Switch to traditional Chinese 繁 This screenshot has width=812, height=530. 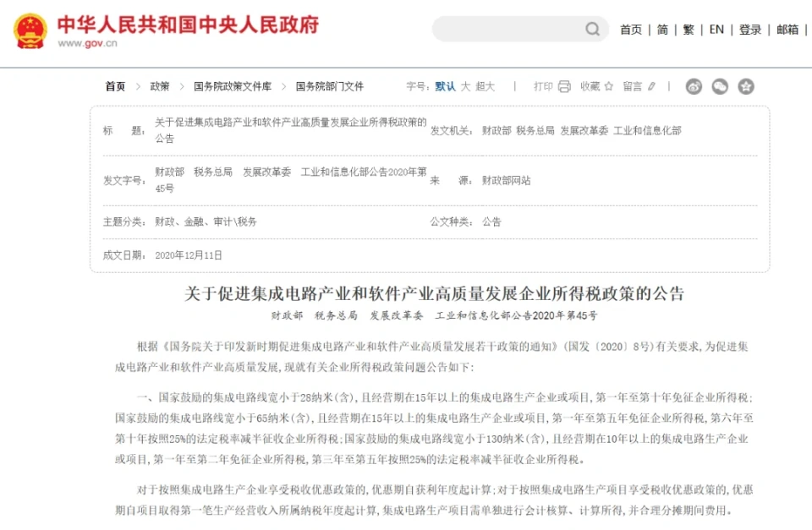689,30
